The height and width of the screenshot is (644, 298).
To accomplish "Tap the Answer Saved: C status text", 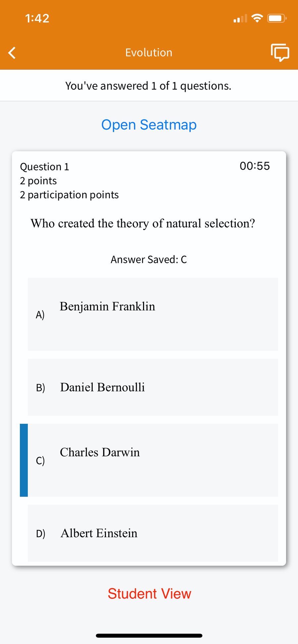I will [149, 260].
